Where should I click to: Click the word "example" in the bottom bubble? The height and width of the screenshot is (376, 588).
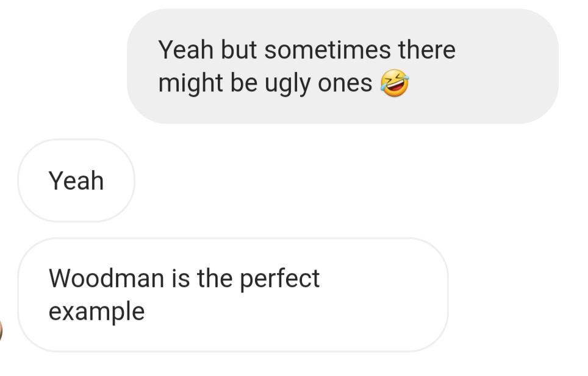click(96, 311)
